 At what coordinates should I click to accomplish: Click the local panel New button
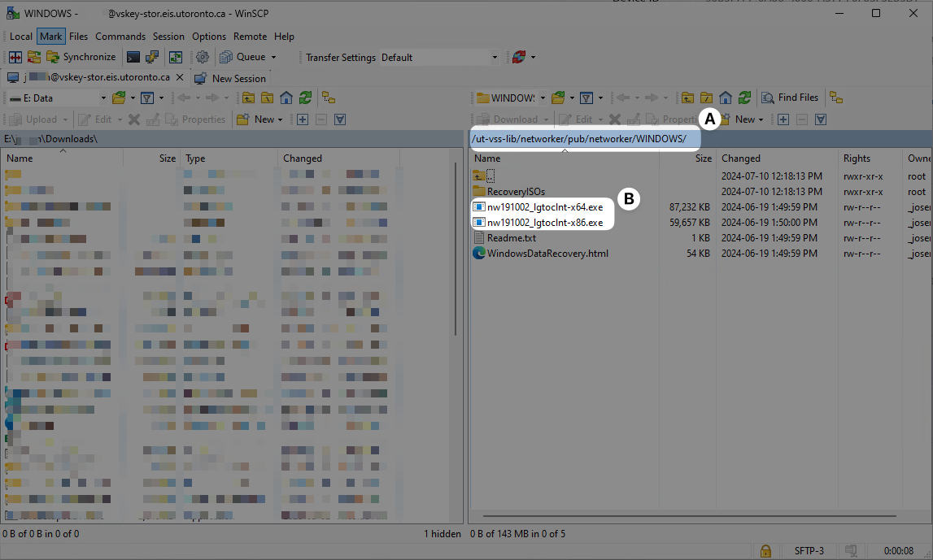click(256, 119)
